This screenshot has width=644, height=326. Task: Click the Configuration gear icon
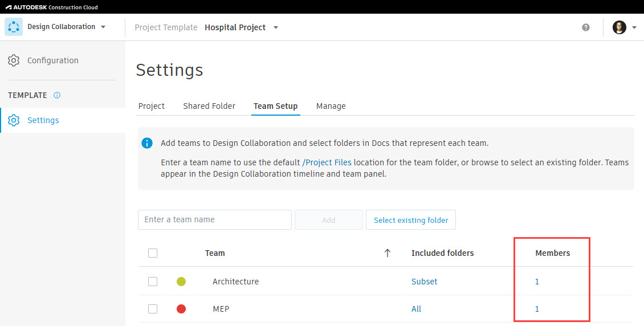coord(14,60)
